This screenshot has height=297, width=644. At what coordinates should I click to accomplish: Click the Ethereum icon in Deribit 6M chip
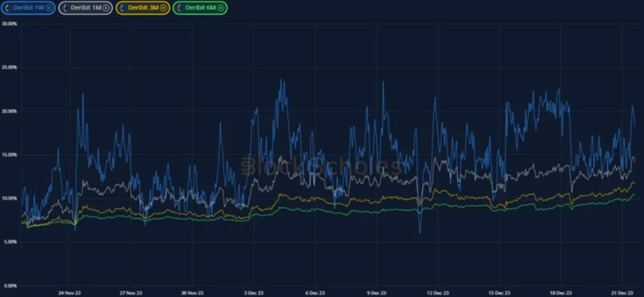pyautogui.click(x=179, y=8)
